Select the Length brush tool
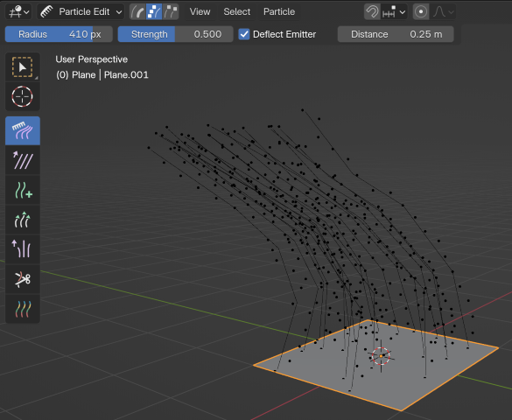The height and width of the screenshot is (420, 512). (23, 220)
